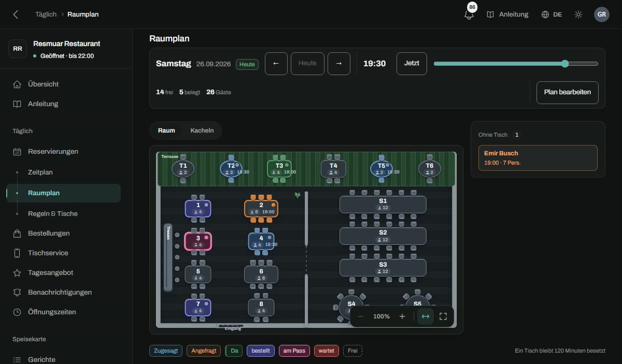Open Anleitung from the top header bar
The width and height of the screenshot is (622, 364).
507,14
